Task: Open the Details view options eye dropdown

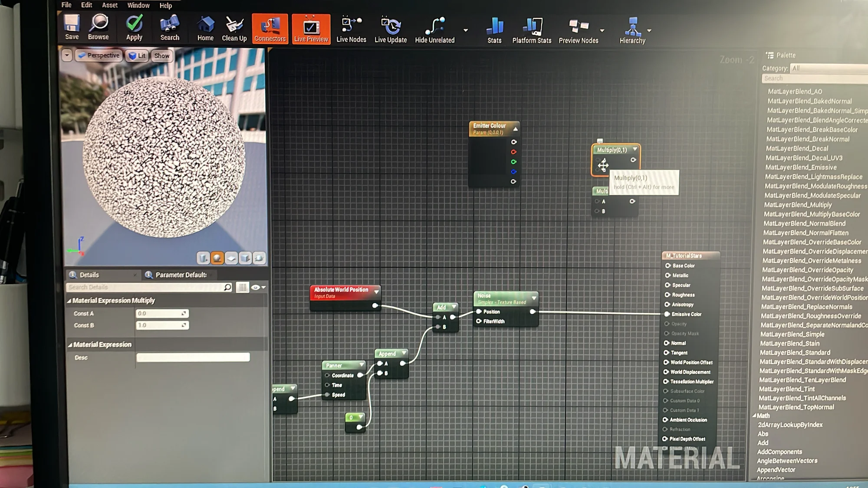Action: click(258, 288)
